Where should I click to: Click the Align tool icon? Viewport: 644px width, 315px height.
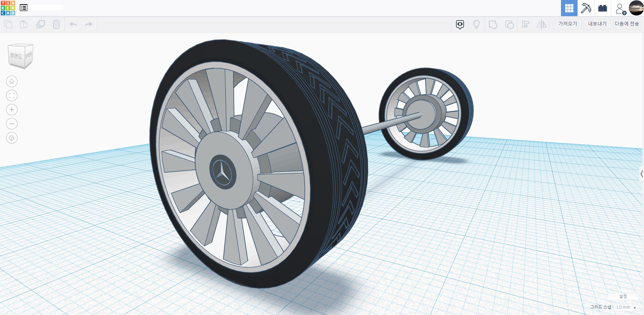click(x=526, y=25)
